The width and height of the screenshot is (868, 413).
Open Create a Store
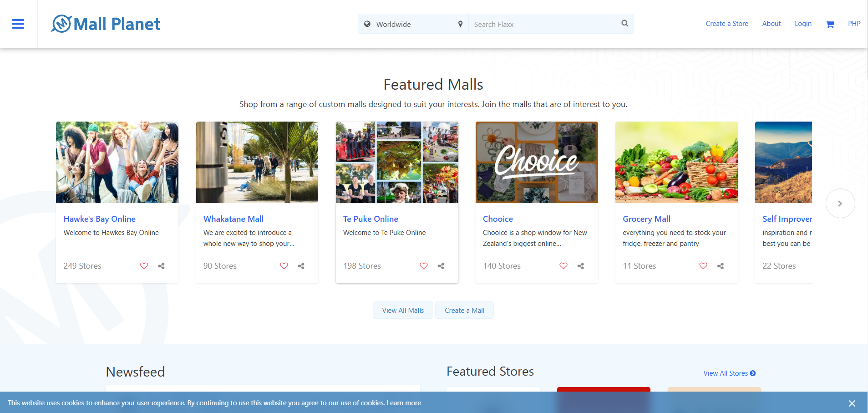point(727,24)
